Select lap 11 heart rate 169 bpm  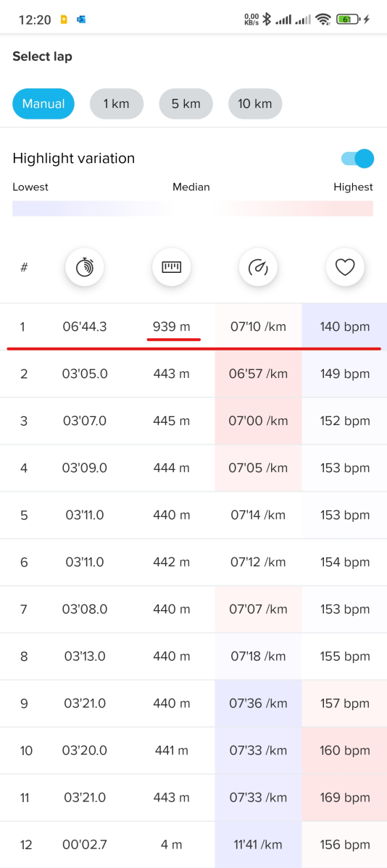(x=345, y=798)
